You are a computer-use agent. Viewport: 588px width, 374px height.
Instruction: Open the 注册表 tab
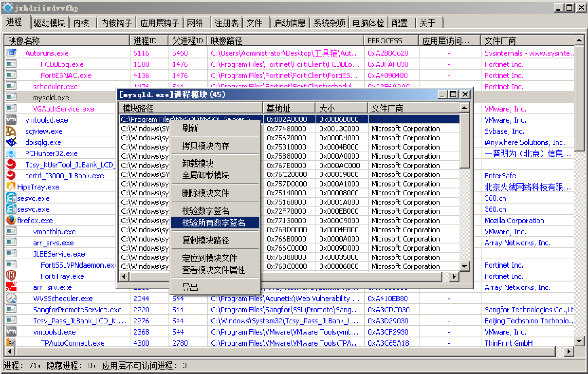[226, 23]
